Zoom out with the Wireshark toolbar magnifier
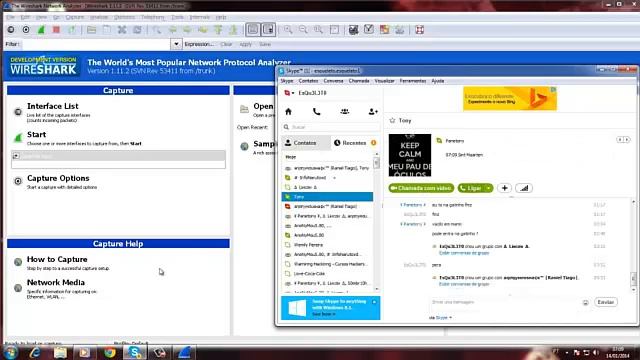 tap(303, 30)
